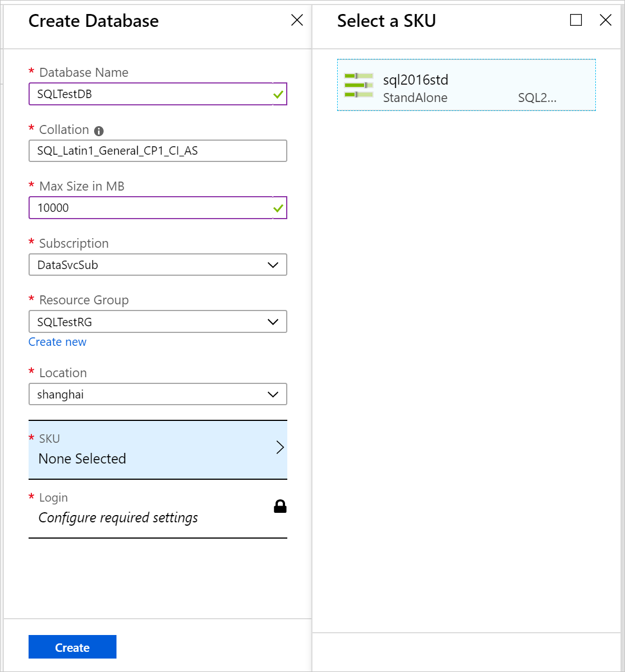Click the lock icon beside Login

(x=279, y=506)
